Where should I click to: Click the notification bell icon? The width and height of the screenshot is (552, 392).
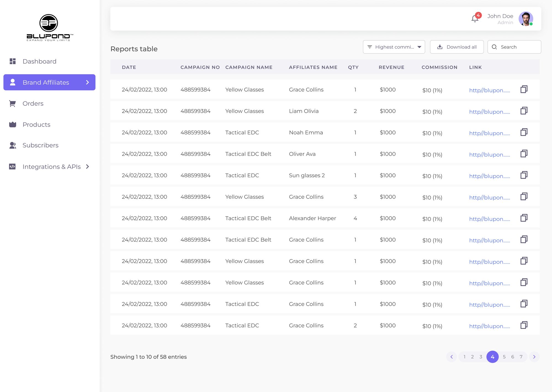475,19
